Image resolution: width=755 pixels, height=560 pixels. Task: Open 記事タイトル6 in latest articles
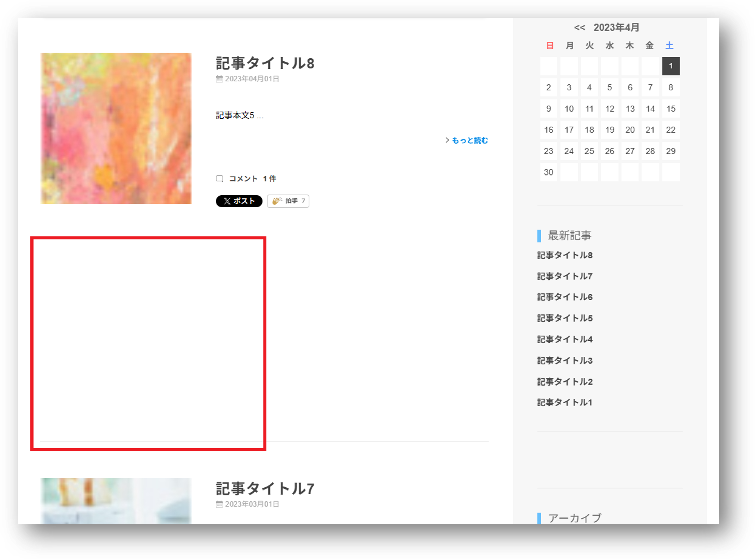coord(565,297)
